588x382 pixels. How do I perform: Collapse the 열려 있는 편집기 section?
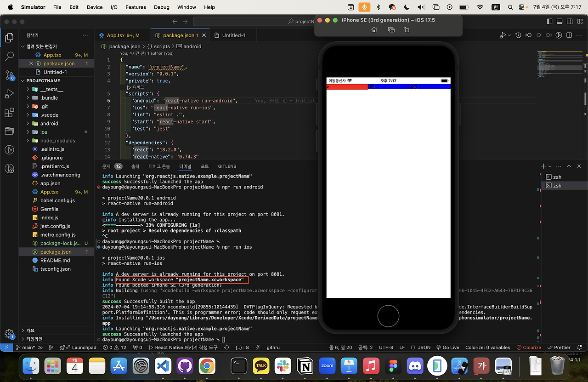[x=56, y=46]
